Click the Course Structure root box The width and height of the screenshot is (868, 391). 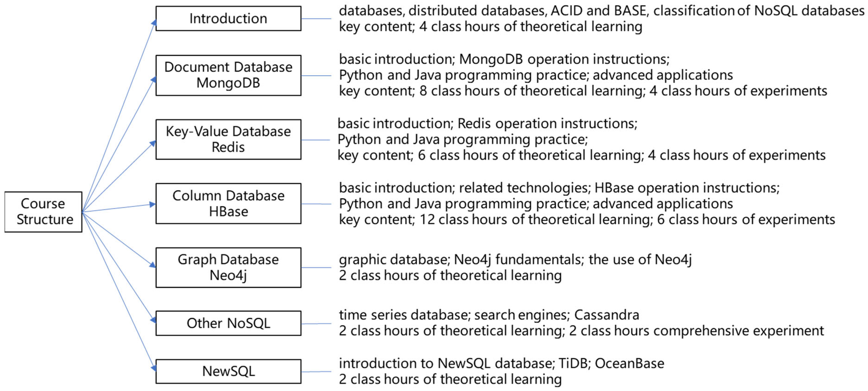pos(43,211)
